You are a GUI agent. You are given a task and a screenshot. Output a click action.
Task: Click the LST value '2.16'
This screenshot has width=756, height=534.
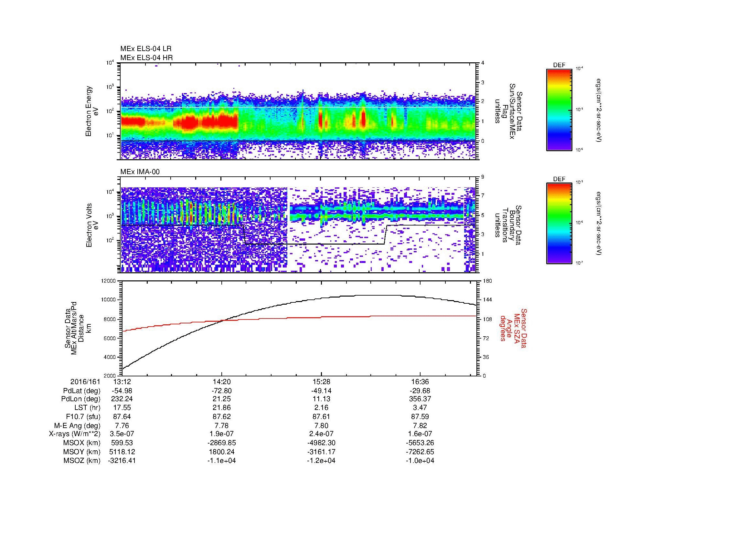(x=321, y=408)
